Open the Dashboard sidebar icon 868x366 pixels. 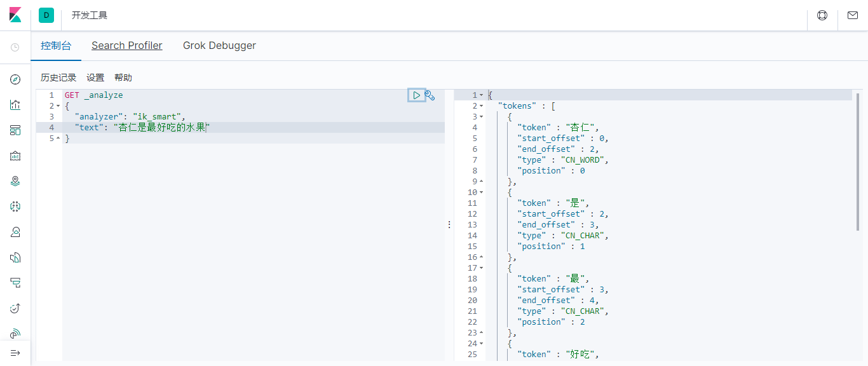(x=15, y=130)
